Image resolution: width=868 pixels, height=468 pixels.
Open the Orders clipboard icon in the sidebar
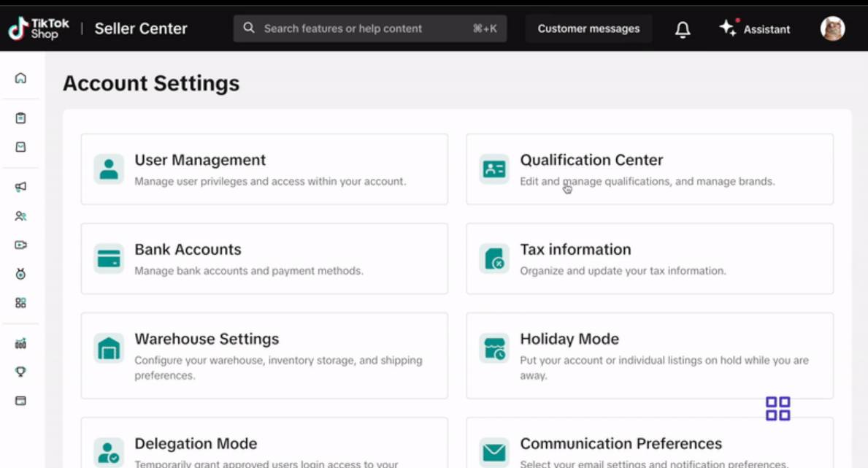(20, 118)
